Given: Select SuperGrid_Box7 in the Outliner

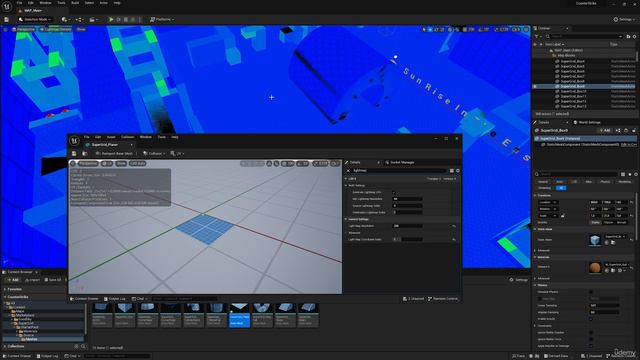Looking at the screenshot, I should click(x=572, y=76).
